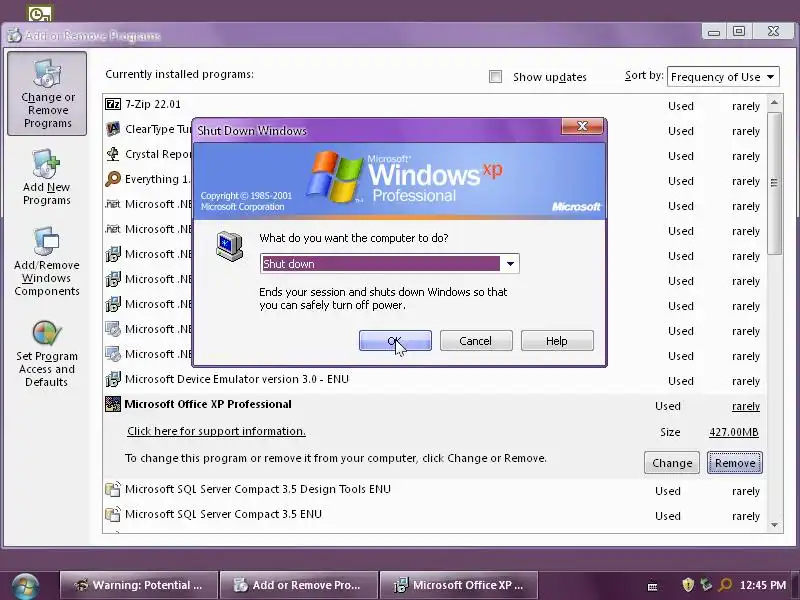This screenshot has height=600, width=800.
Task: Click the scrollbar down arrow in programs list
Action: (774, 525)
